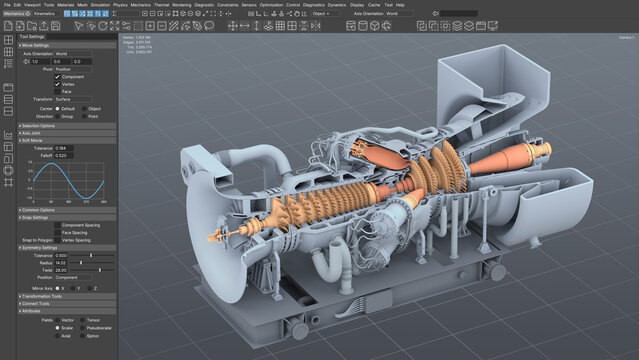Click the cube primitive icon

click(375, 26)
